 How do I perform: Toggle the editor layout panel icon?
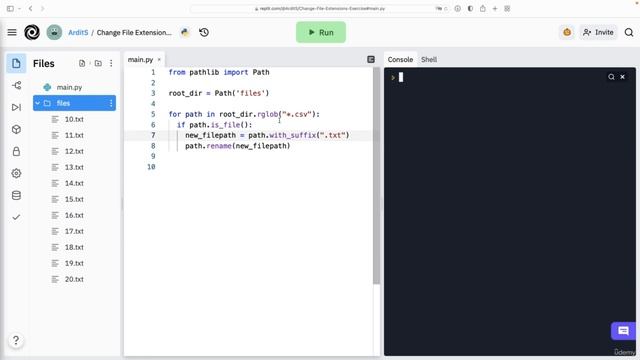tap(371, 60)
